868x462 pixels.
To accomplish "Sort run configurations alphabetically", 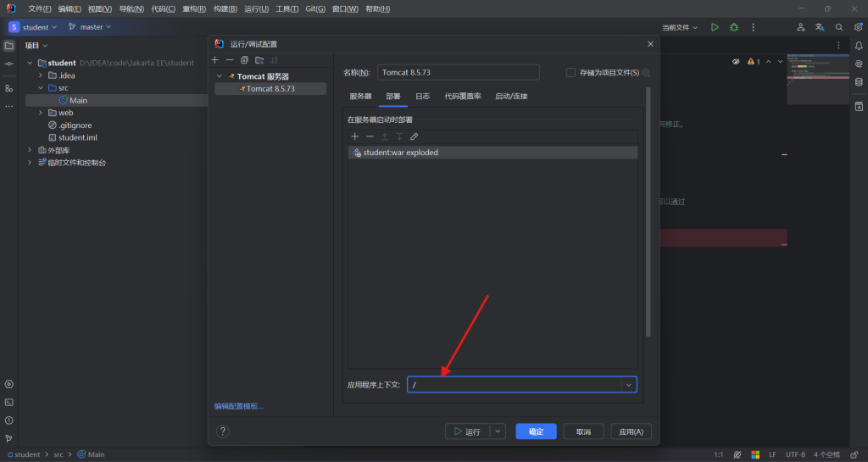I will point(274,59).
